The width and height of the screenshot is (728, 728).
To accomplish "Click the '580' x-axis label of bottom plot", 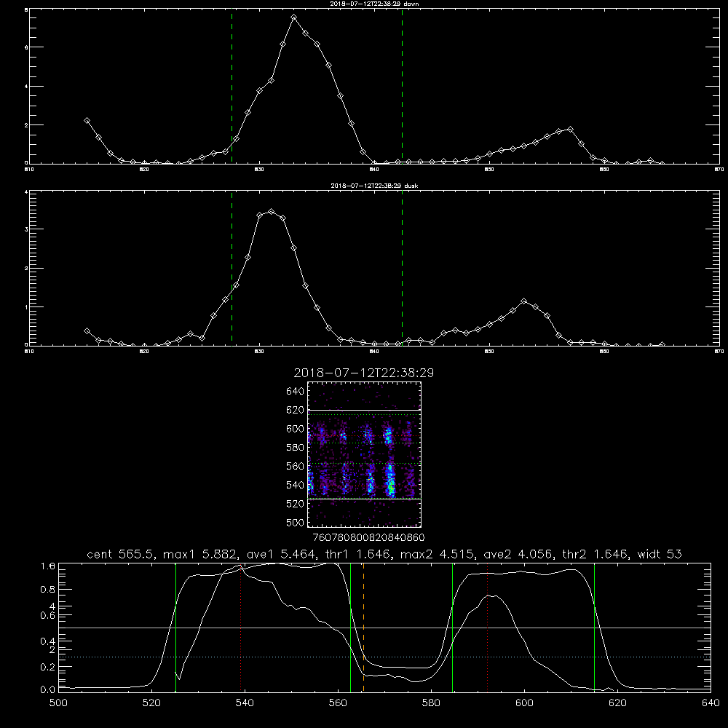I will [x=431, y=703].
